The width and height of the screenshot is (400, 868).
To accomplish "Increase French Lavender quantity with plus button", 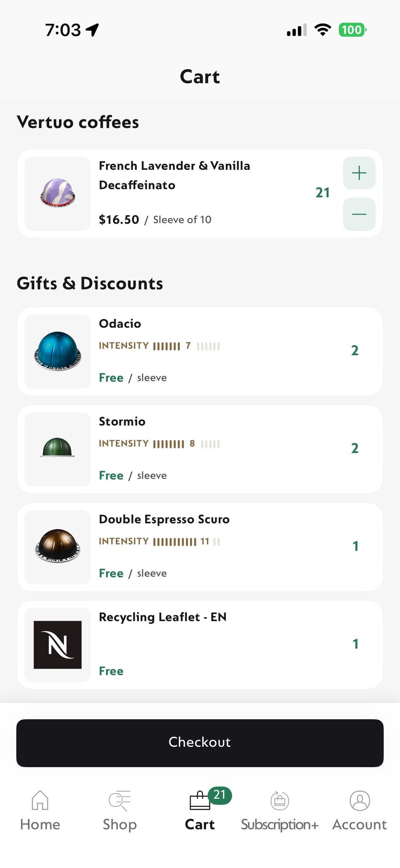I will point(359,173).
